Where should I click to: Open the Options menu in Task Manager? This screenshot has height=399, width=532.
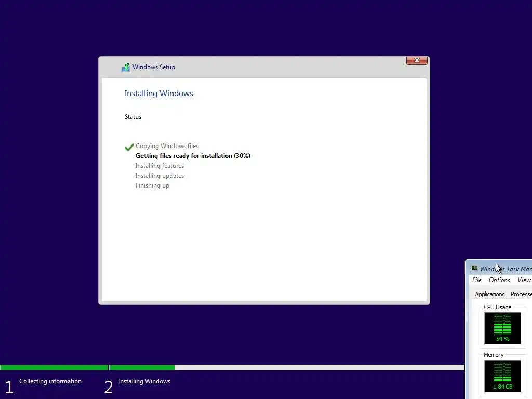point(499,280)
